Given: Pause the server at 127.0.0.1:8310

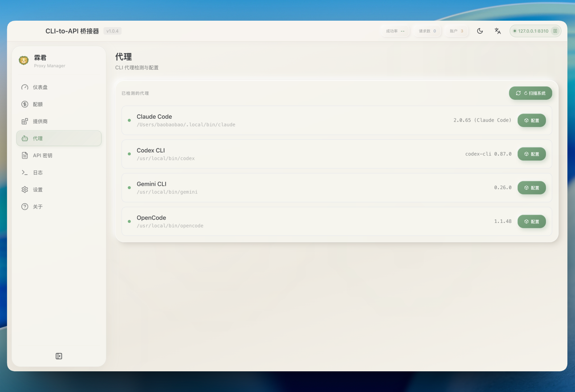Looking at the screenshot, I should [555, 31].
